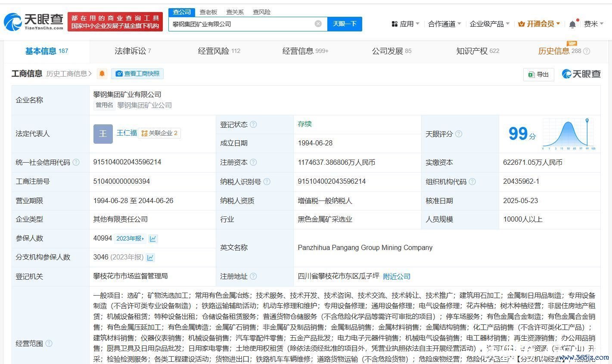This screenshot has height=364, width=612.
Task: Open help icon next to 组织机构代码
Action: point(472,182)
